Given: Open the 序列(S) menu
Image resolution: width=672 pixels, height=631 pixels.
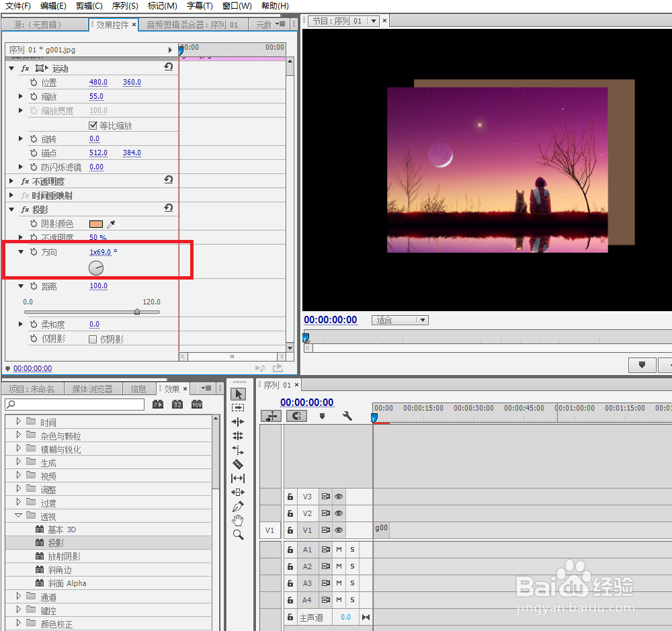Looking at the screenshot, I should [125, 6].
